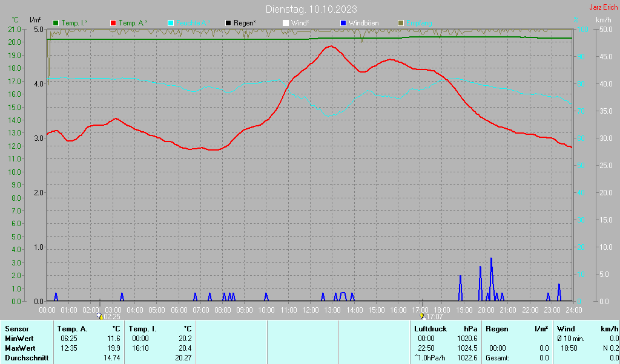Click the 'N 0.2' wind gust value
620x364 pixels.
tap(611, 348)
